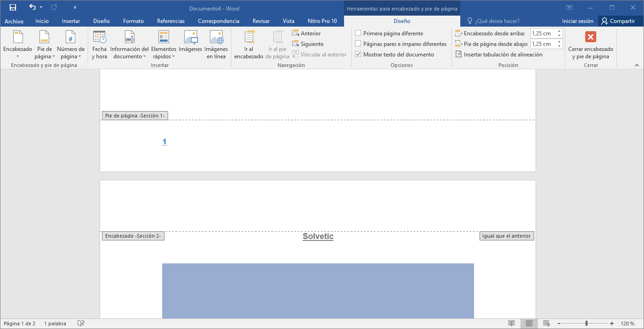The height and width of the screenshot is (329, 644).
Task: Zoom in with the plus button
Action: 612,323
